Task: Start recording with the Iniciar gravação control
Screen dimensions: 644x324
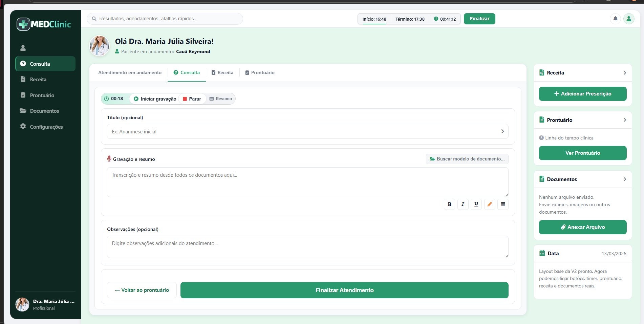Action: (155, 99)
